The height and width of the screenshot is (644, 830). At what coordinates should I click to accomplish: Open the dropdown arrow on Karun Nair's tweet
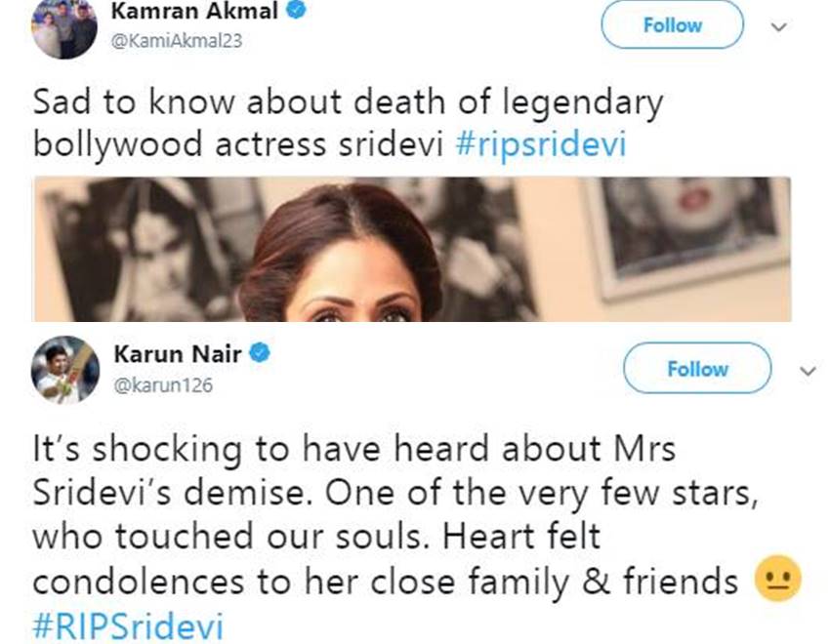pos(806,370)
